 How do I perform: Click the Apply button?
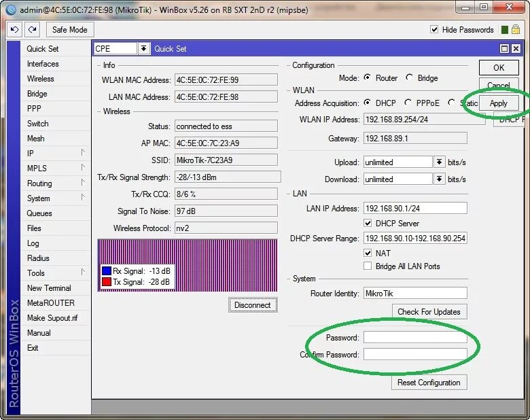coord(499,103)
